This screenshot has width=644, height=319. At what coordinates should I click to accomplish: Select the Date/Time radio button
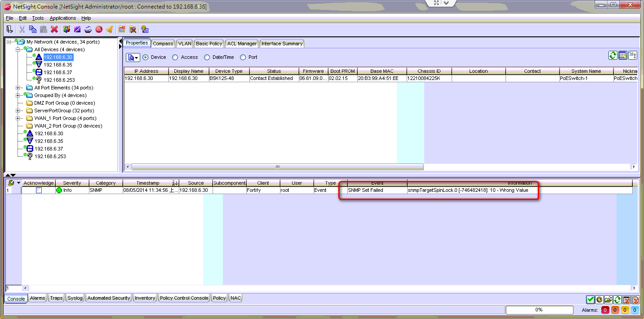coord(207,58)
